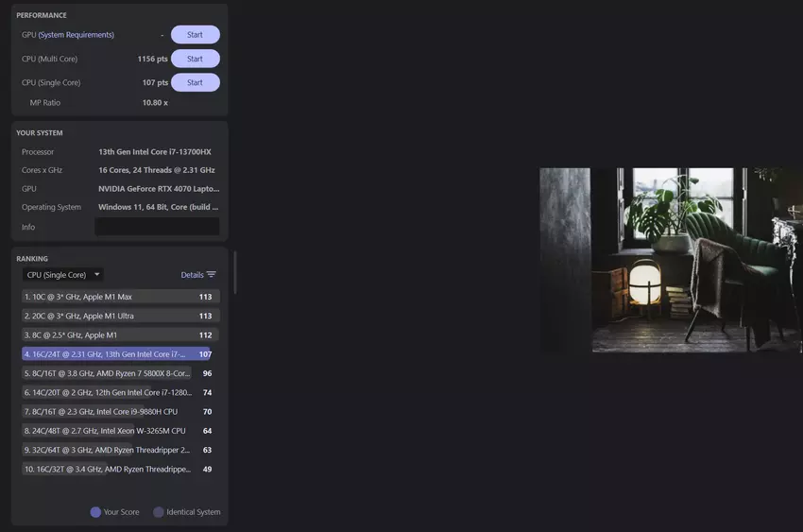Click the Details filter icon
Viewport: 803px width, 532px height.
(211, 275)
